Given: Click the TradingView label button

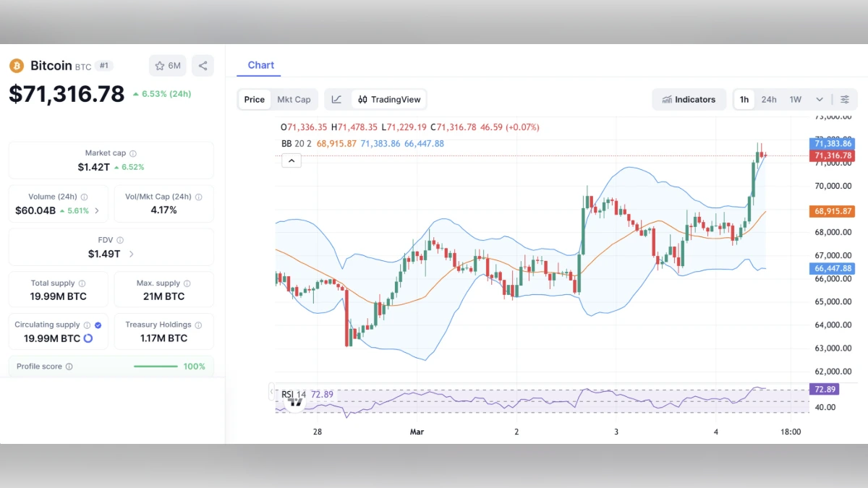Looking at the screenshot, I should (396, 99).
